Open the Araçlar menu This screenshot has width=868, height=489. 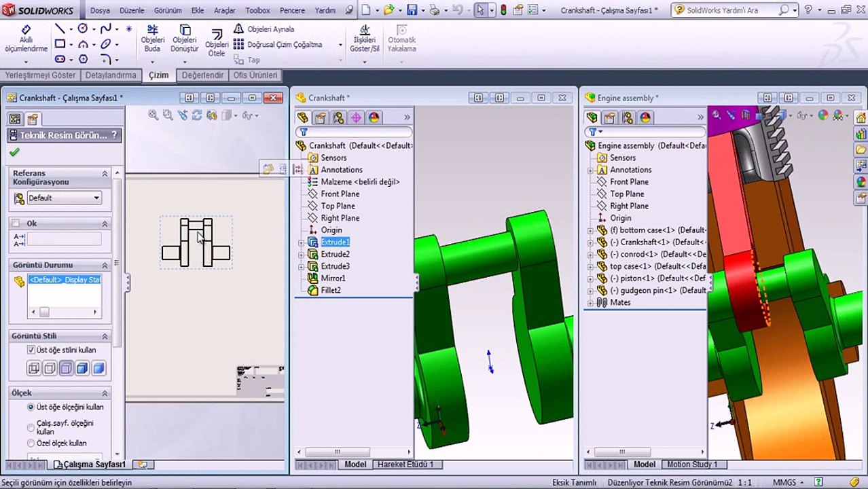pos(225,10)
